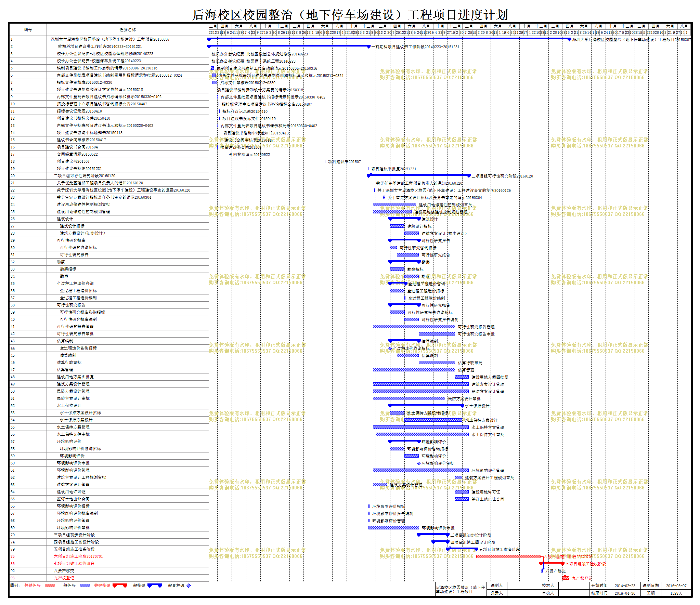The image size is (700, 605).
Task: Click the 负责人 cell in the footer
Action: pos(496,593)
